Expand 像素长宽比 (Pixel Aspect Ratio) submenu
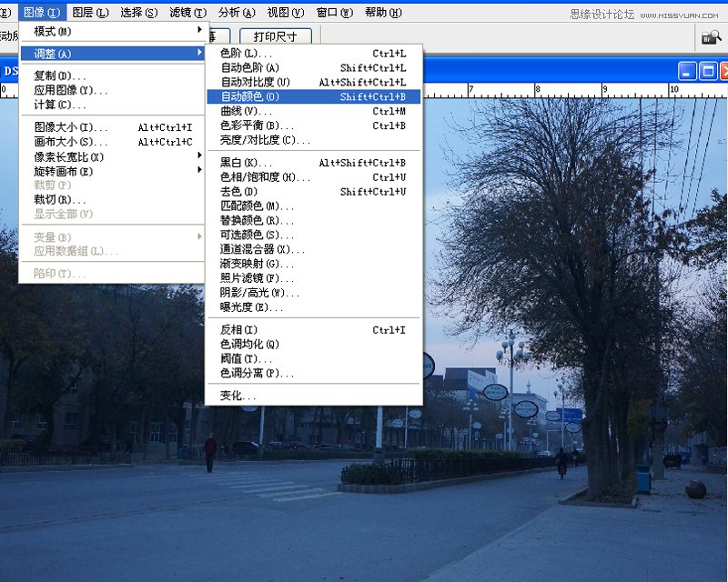The image size is (728, 582). tap(112, 157)
